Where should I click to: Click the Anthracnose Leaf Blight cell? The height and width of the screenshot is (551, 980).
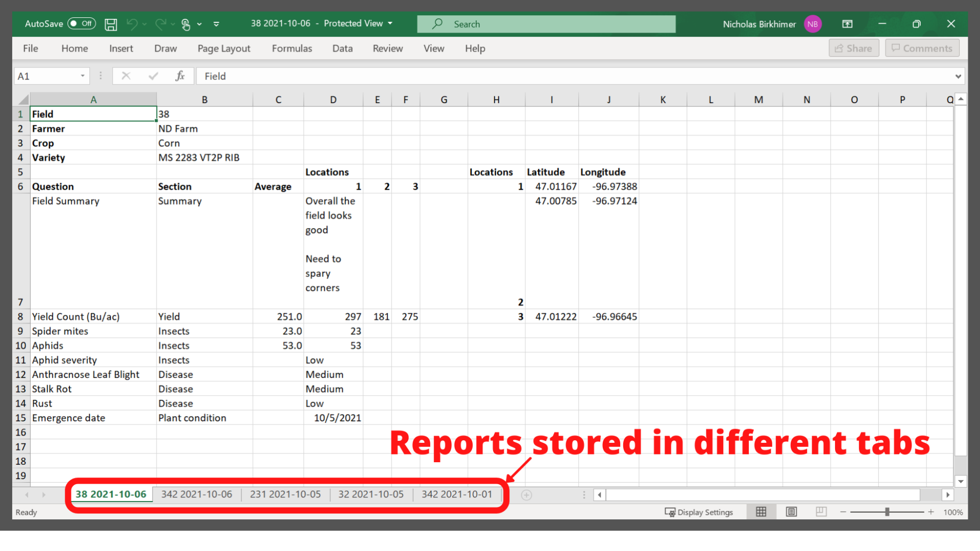tap(93, 374)
